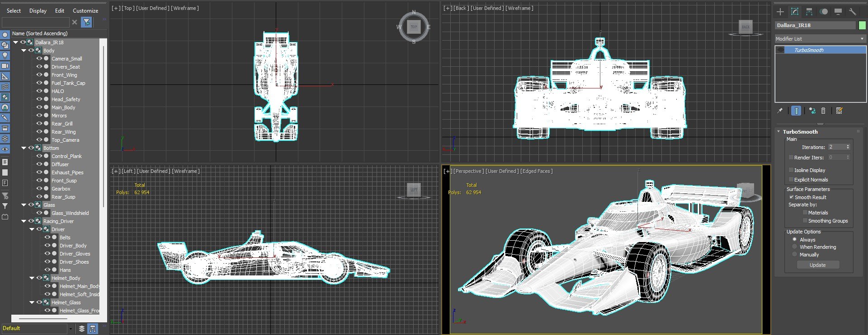868x335 pixels.
Task: Click the Pin Stack icon
Action: coord(780,111)
